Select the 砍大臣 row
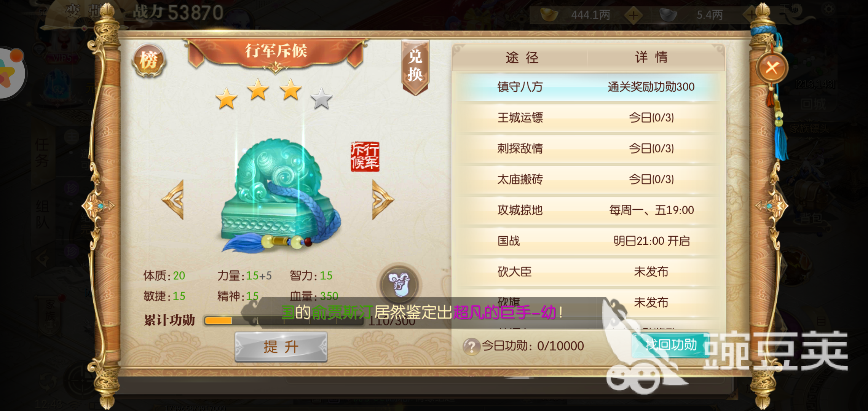 [x=588, y=272]
